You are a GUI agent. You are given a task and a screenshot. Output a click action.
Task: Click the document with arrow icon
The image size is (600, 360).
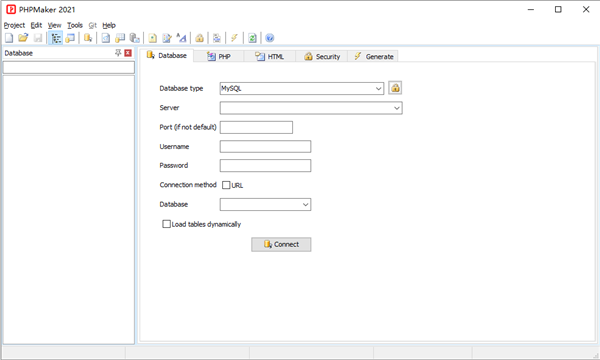(106, 38)
